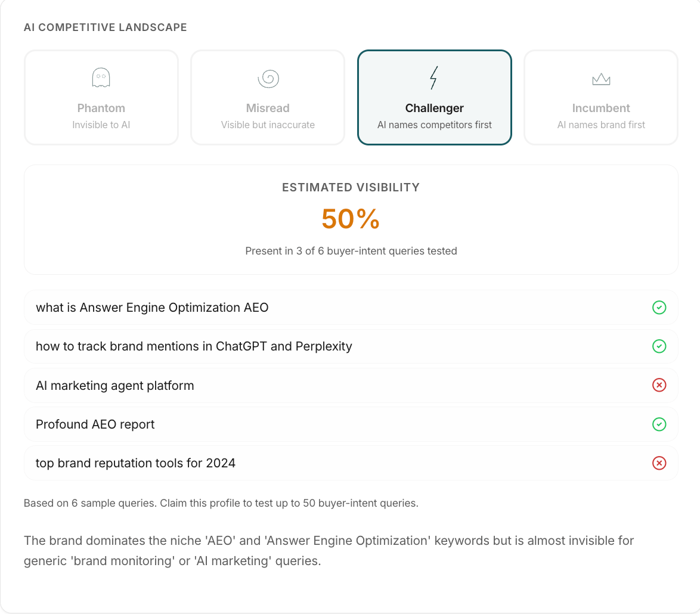Click green check on Answer Engine Optimization query
The height and width of the screenshot is (614, 700).
pyautogui.click(x=659, y=308)
